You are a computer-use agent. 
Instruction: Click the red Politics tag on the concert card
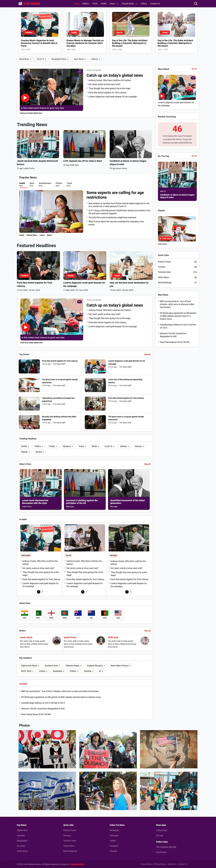click(29, 33)
